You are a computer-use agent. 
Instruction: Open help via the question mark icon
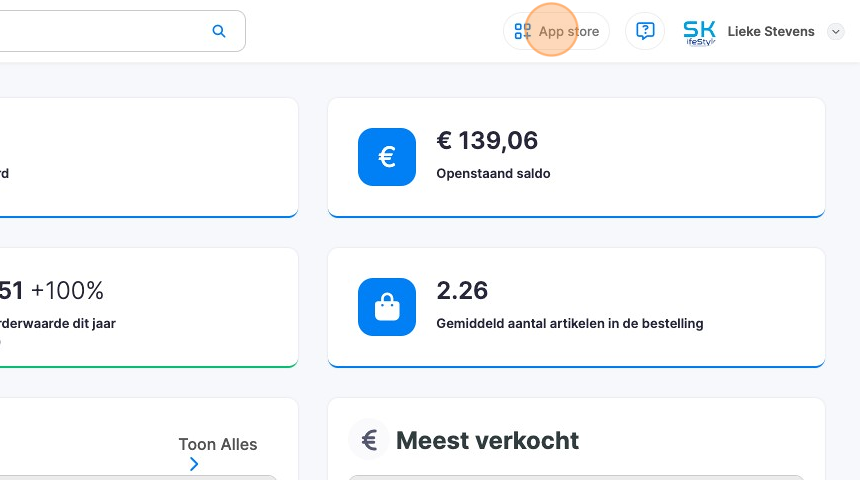[645, 31]
